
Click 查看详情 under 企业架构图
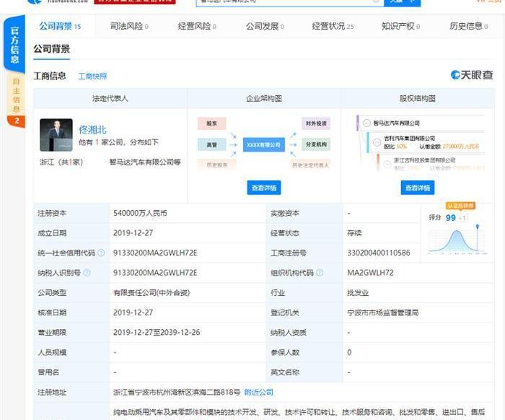(263, 188)
